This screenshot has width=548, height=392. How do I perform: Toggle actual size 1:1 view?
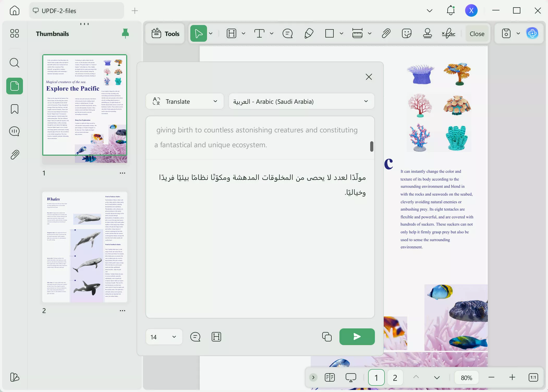tap(533, 377)
